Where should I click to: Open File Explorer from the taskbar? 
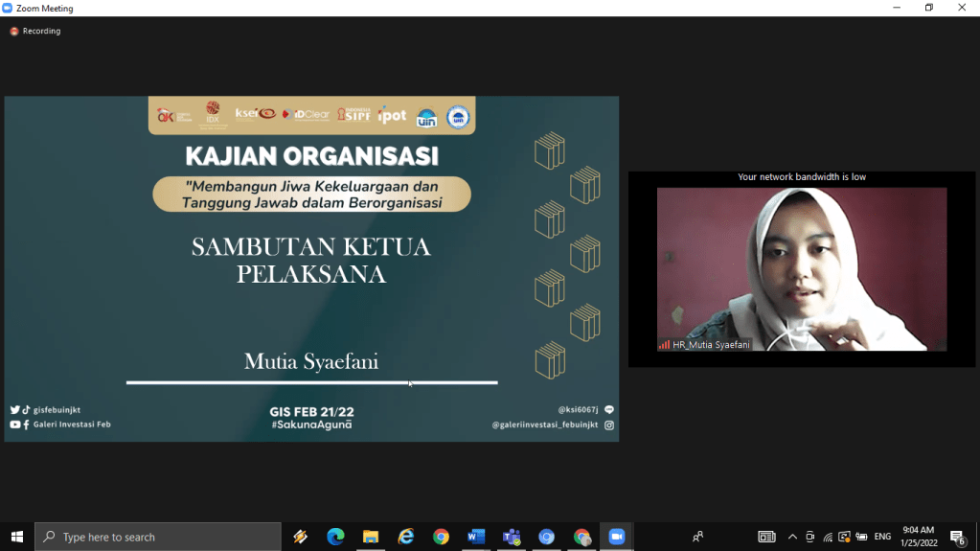click(x=371, y=537)
